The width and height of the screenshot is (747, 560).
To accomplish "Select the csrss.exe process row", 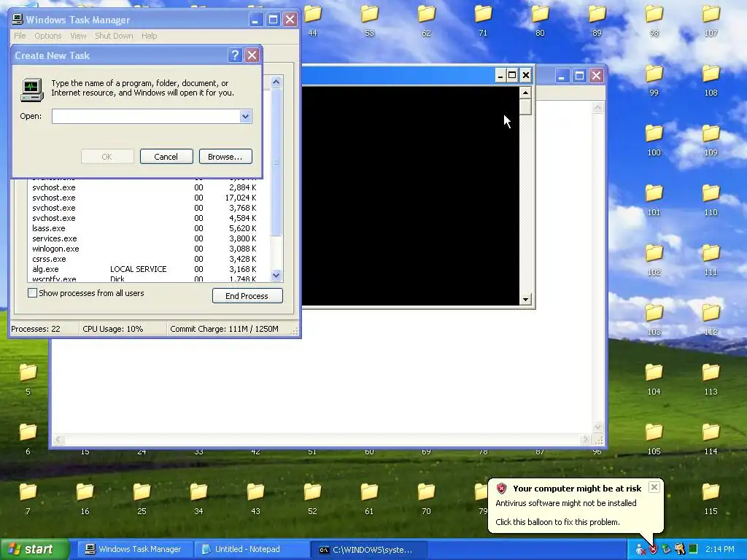I will point(149,259).
